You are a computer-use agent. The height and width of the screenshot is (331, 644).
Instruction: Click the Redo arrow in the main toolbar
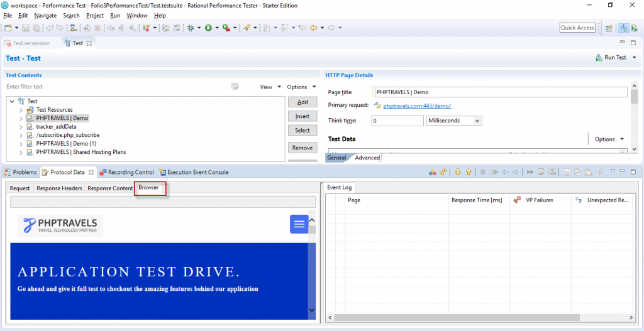coord(60,28)
